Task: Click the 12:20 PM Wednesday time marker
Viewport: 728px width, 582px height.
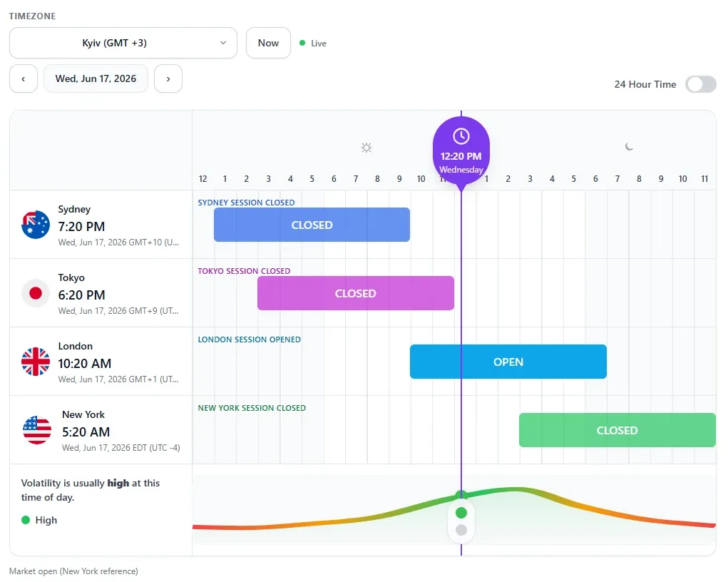Action: point(461,153)
